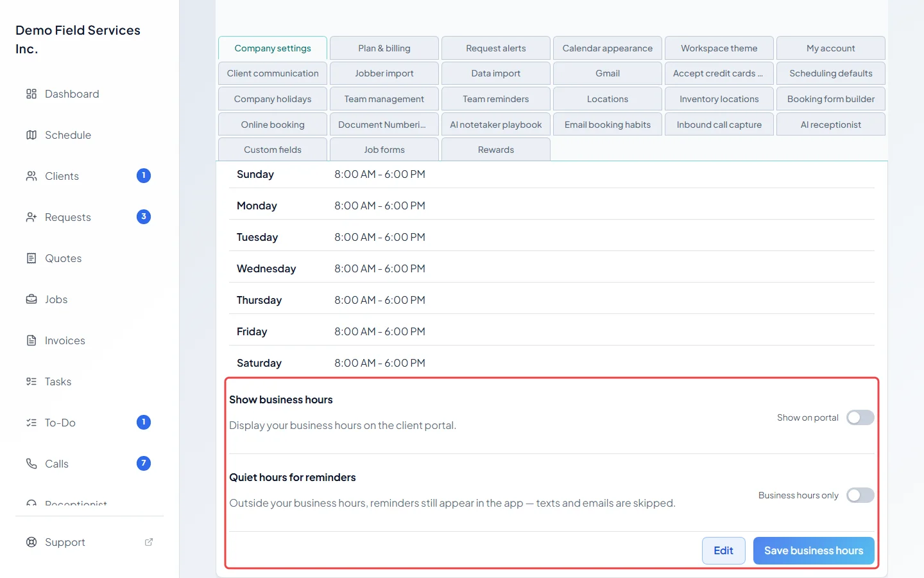
Task: Click the Clients notification badge
Action: click(x=144, y=175)
